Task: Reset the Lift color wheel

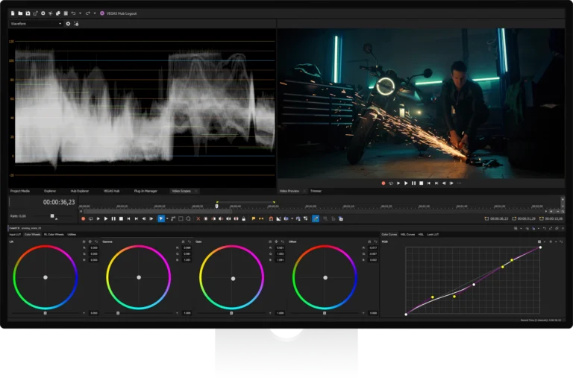Action: [x=96, y=241]
